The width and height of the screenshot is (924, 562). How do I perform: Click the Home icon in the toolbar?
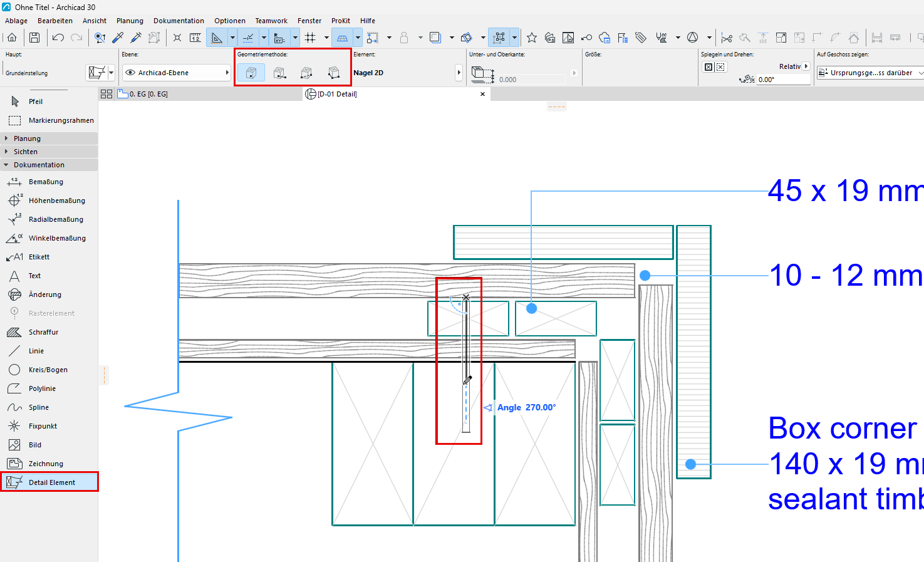12,38
